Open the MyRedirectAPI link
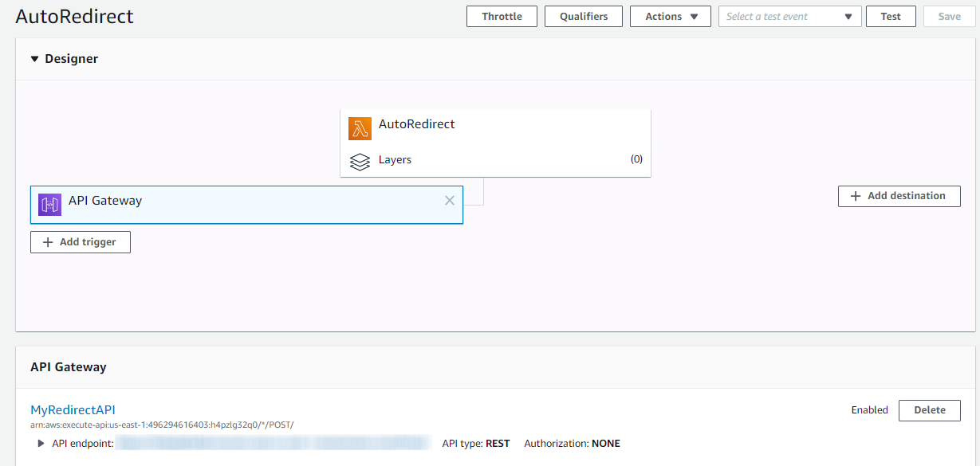The height and width of the screenshot is (466, 980). pos(73,410)
